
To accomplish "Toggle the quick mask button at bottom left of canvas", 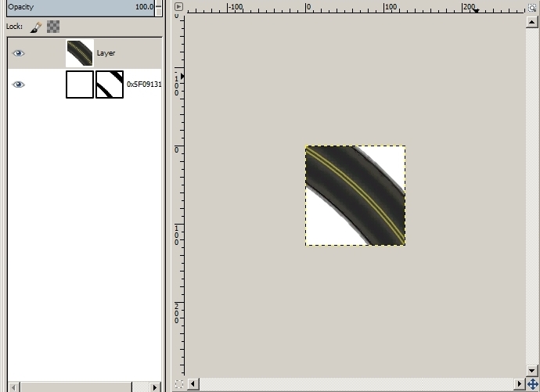I will click(178, 384).
